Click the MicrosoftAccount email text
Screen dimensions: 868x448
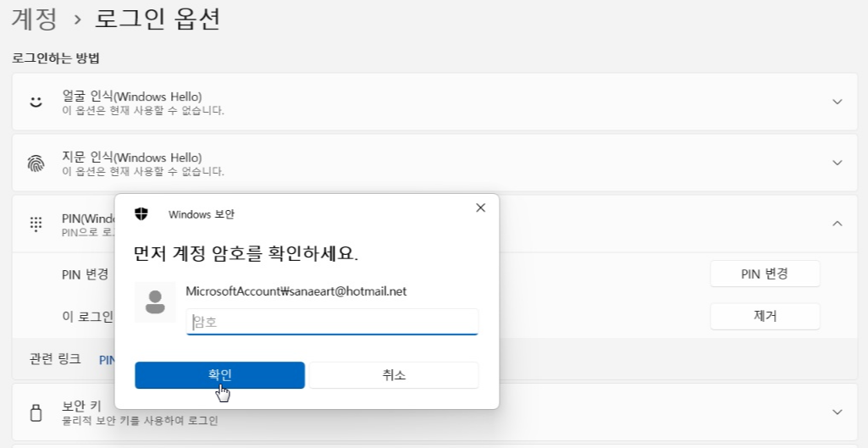(x=296, y=291)
